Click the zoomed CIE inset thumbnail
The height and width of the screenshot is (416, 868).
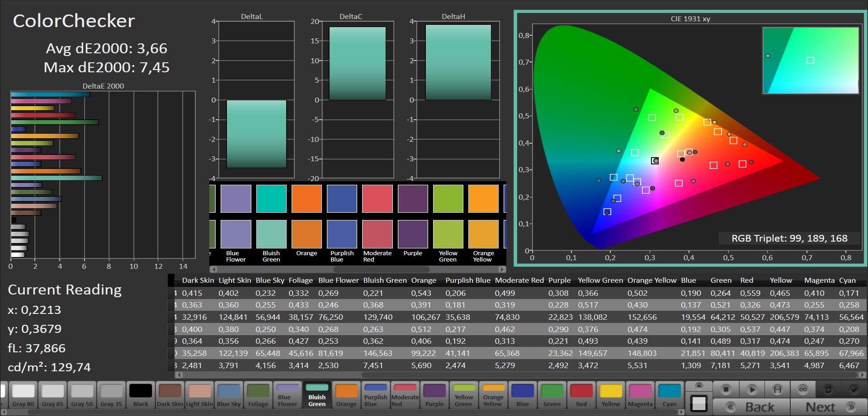pyautogui.click(x=811, y=61)
